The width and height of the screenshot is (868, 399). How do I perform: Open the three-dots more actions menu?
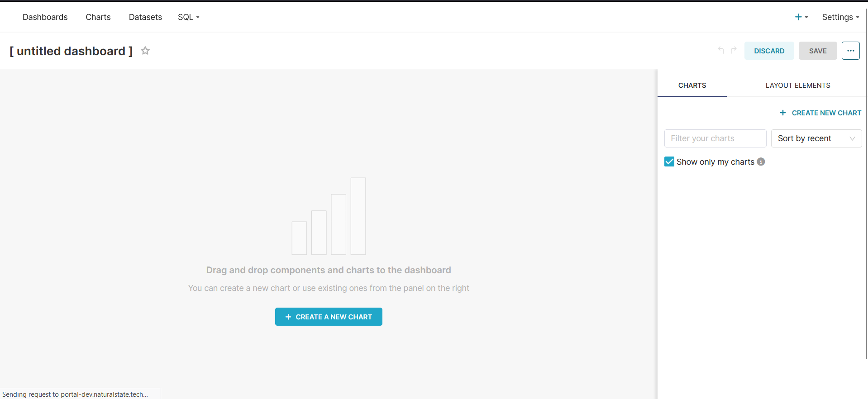(851, 51)
